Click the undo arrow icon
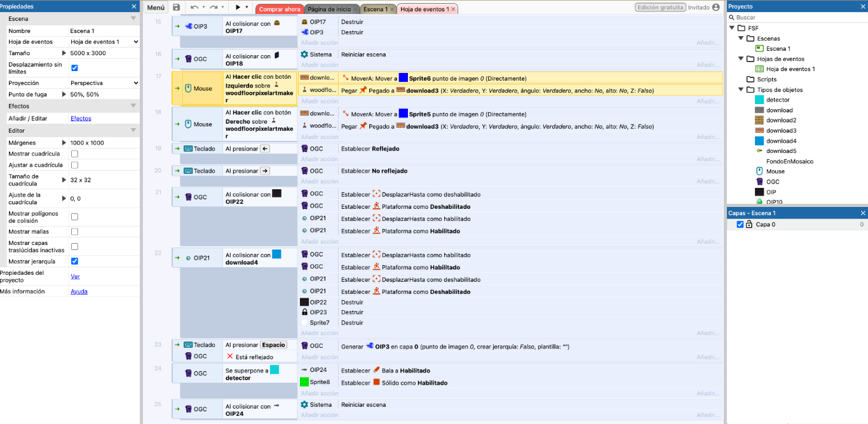 click(x=194, y=8)
